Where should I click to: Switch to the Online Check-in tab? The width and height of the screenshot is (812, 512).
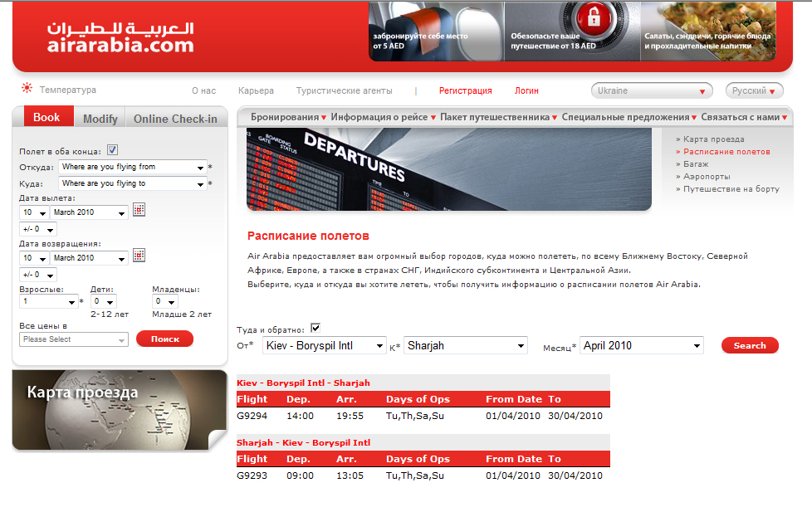pos(175,119)
